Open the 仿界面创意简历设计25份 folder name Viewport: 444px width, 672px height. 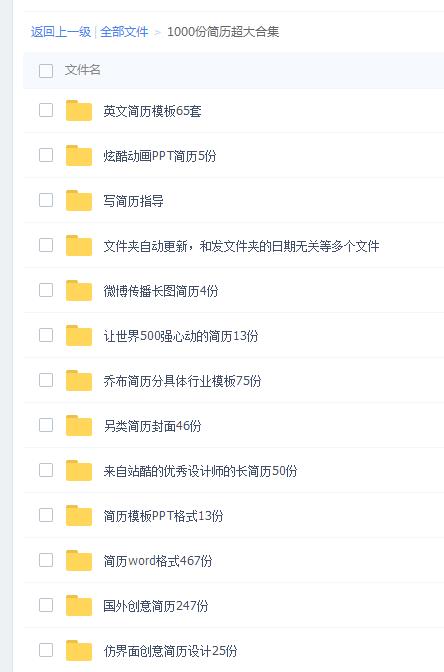(170, 651)
